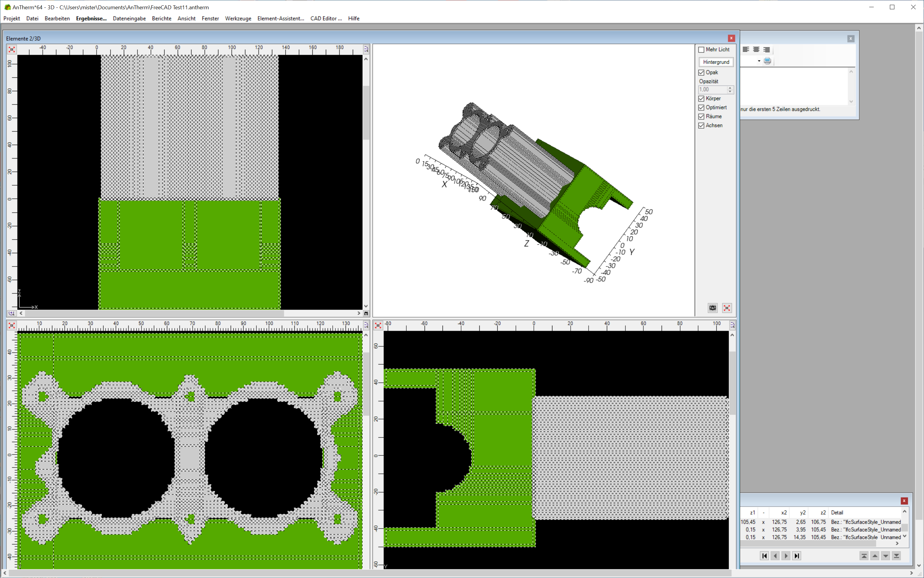Open the Ergebnisse... menu
Image resolution: width=924 pixels, height=578 pixels.
(x=91, y=18)
